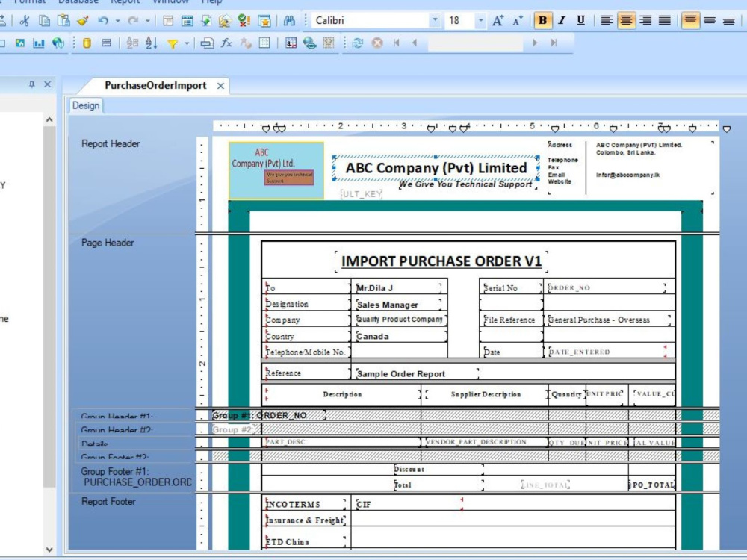The width and height of the screenshot is (747, 560).
Task: Set justified text alignment
Action: point(665,20)
